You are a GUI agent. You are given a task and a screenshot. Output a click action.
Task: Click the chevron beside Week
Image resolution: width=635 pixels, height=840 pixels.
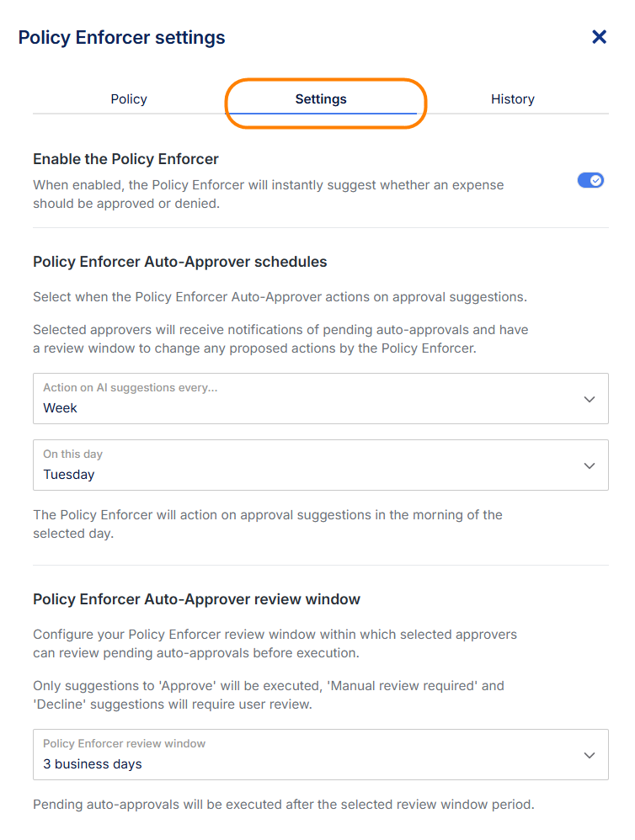590,399
